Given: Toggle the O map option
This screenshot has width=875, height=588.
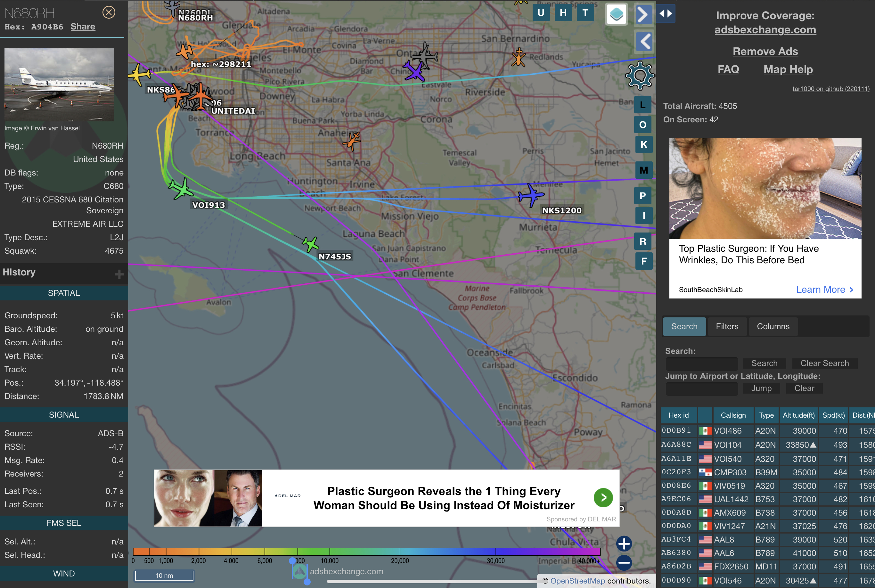Looking at the screenshot, I should coord(643,125).
